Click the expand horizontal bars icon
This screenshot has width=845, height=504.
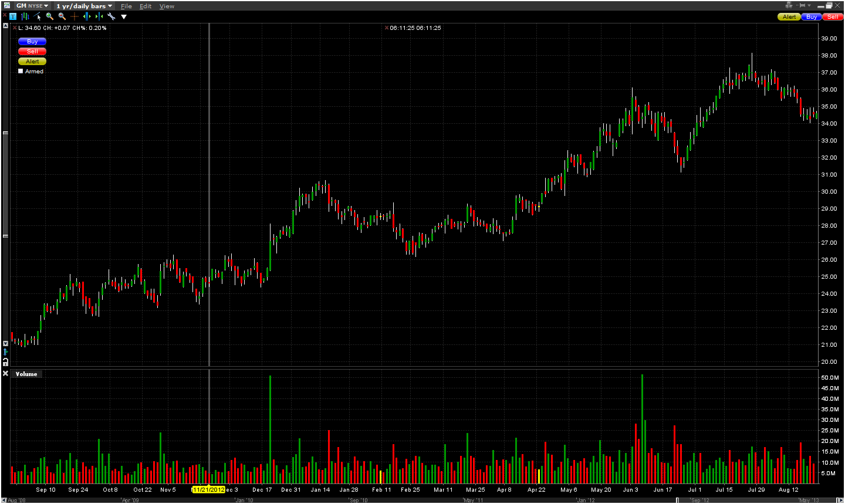(87, 16)
